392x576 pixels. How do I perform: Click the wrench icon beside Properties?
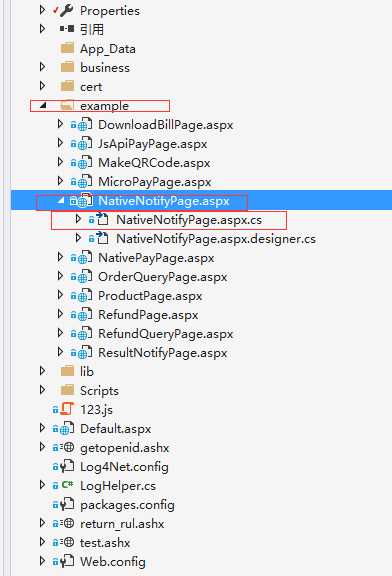(66, 11)
